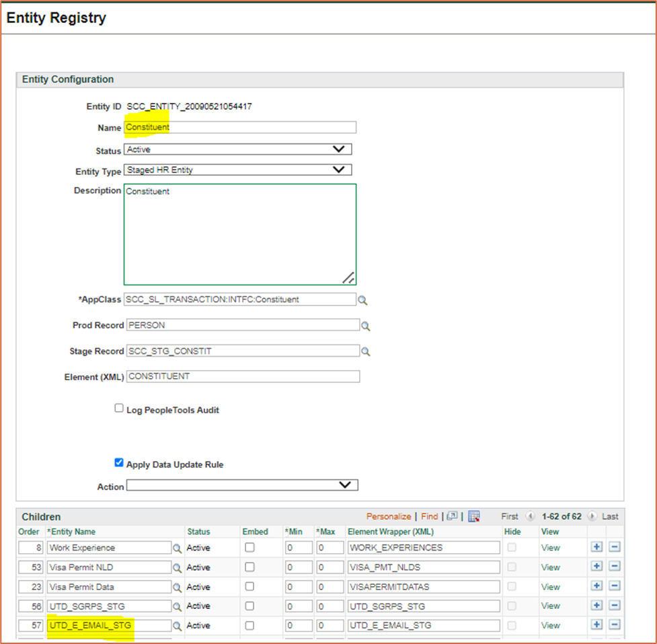Expand the Entity Type dropdown
The height and width of the screenshot is (644, 657).
(238, 170)
